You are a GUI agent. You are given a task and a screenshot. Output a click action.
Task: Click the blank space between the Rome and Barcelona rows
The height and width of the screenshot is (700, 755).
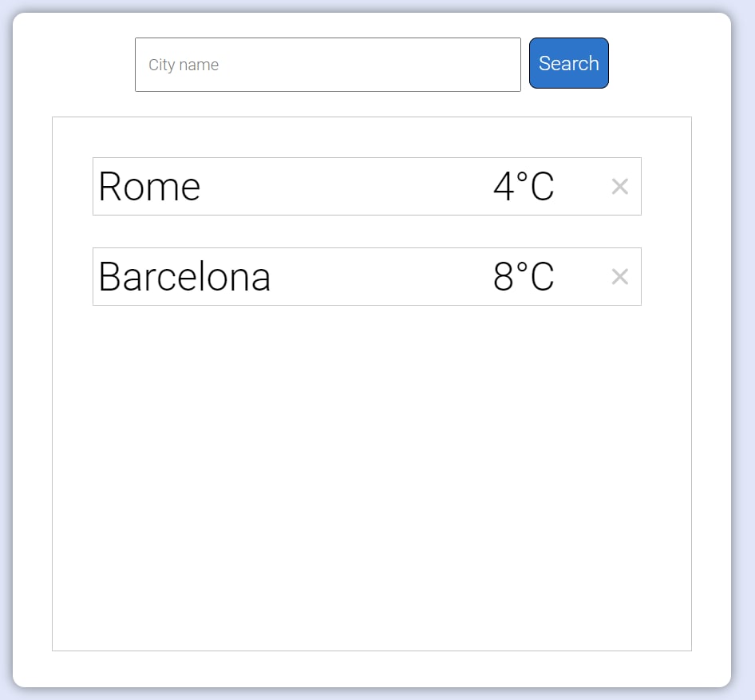367,231
